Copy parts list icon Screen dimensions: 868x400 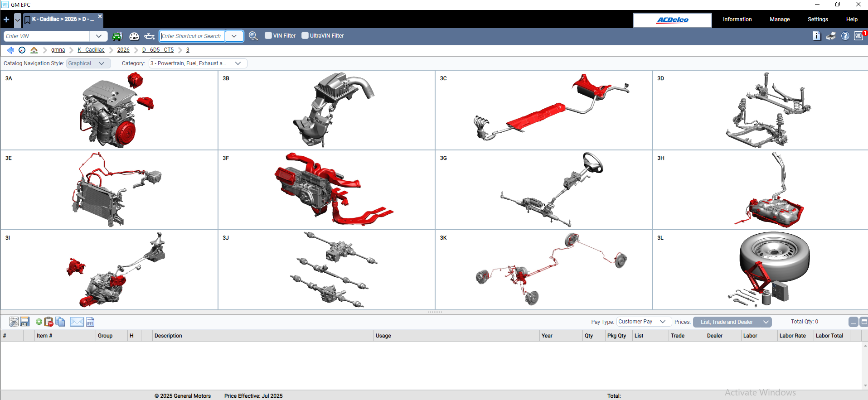click(x=60, y=322)
